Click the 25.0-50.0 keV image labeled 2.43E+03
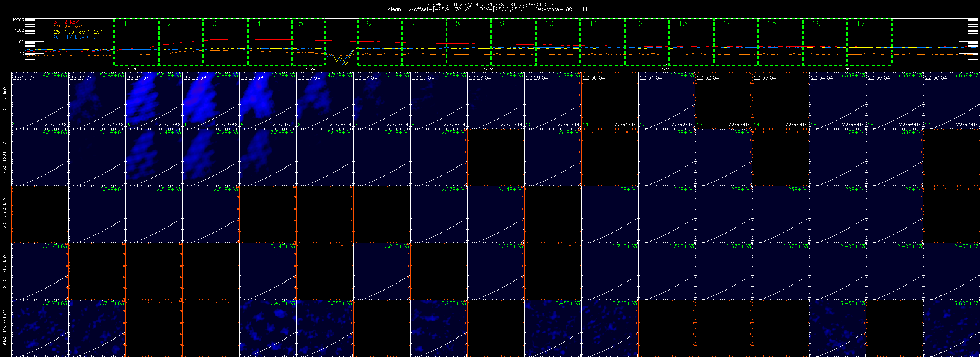Image resolution: width=980 pixels, height=357 pixels. pyautogui.click(x=952, y=271)
